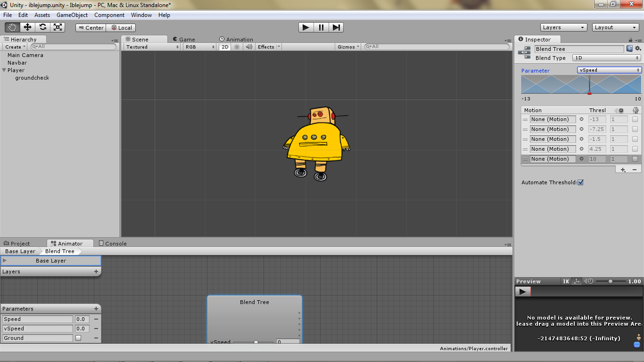Switch to the Game tab
The height and width of the screenshot is (362, 644).
[x=183, y=40]
